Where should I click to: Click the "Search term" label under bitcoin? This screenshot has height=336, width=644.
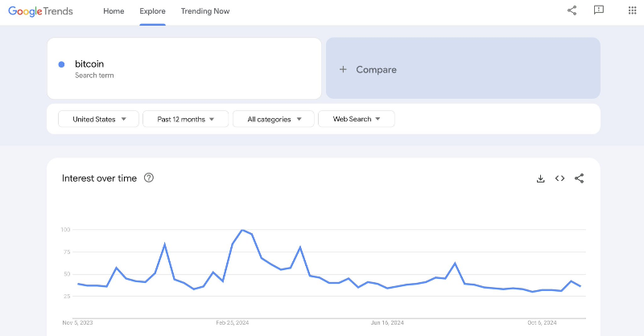coord(94,76)
